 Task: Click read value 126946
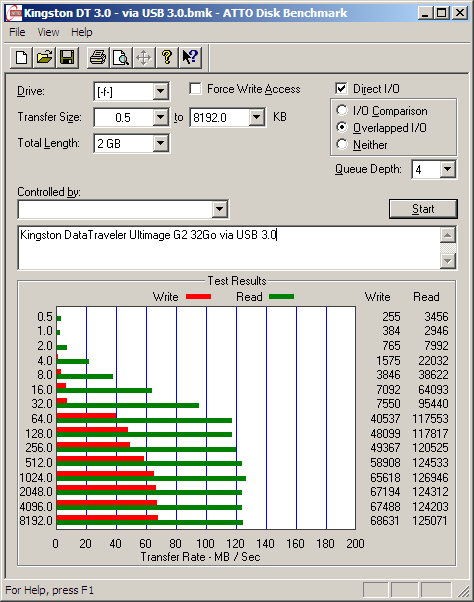tap(430, 478)
